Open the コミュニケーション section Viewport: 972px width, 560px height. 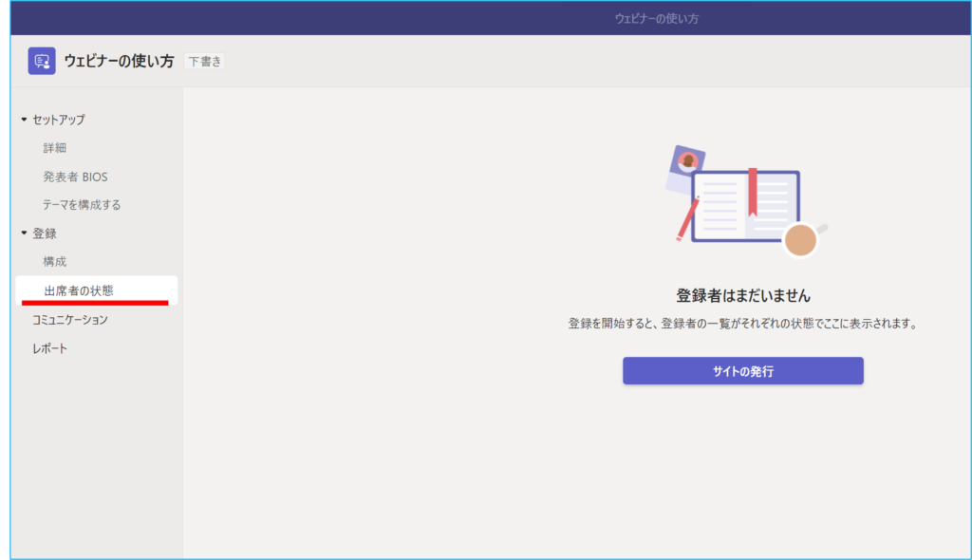click(x=69, y=320)
